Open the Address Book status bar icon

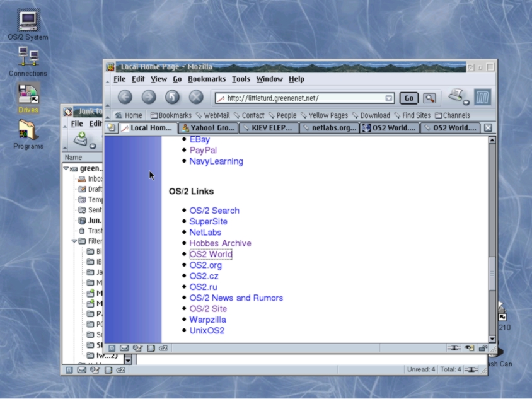tap(137, 348)
